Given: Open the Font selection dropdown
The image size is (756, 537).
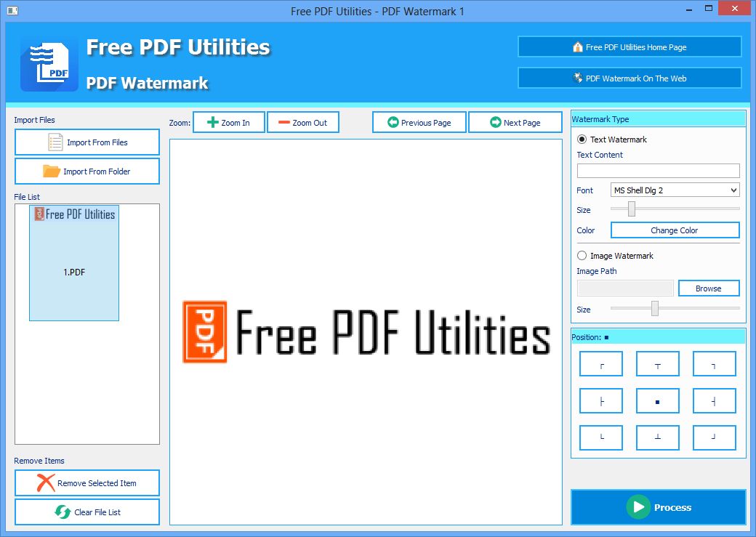Looking at the screenshot, I should coord(733,190).
